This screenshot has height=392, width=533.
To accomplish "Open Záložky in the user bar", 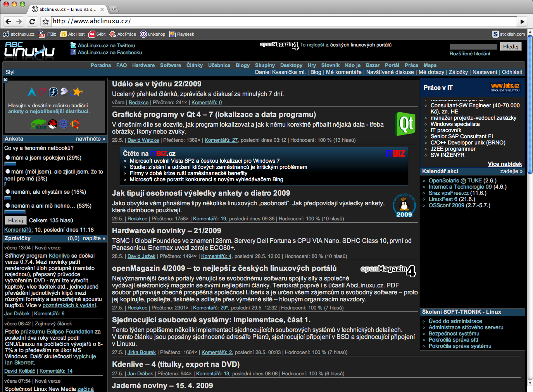I will click(x=458, y=72).
